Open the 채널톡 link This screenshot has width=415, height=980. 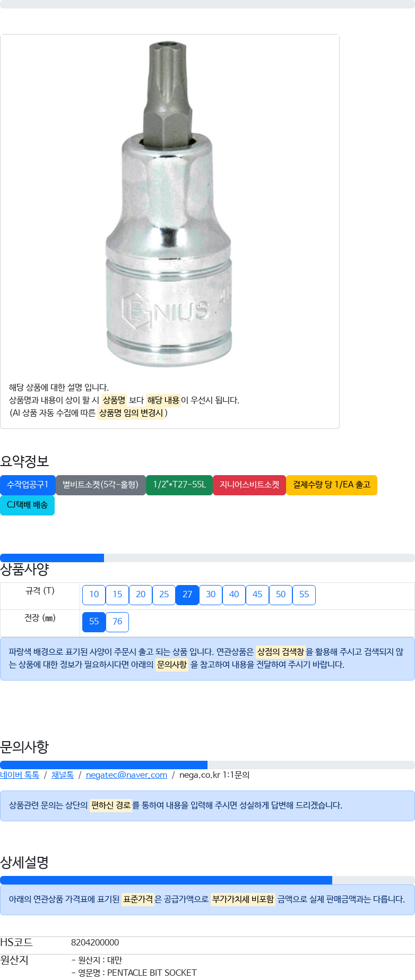(63, 775)
